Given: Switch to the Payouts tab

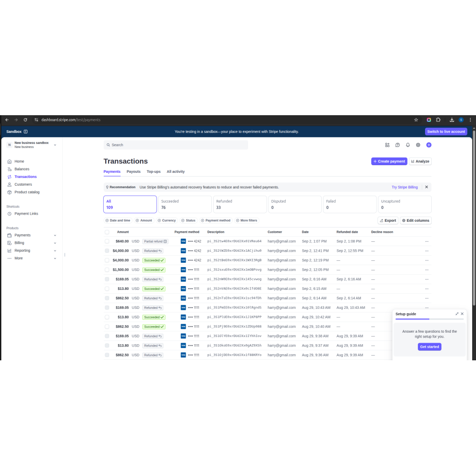Looking at the screenshot, I should [133, 172].
